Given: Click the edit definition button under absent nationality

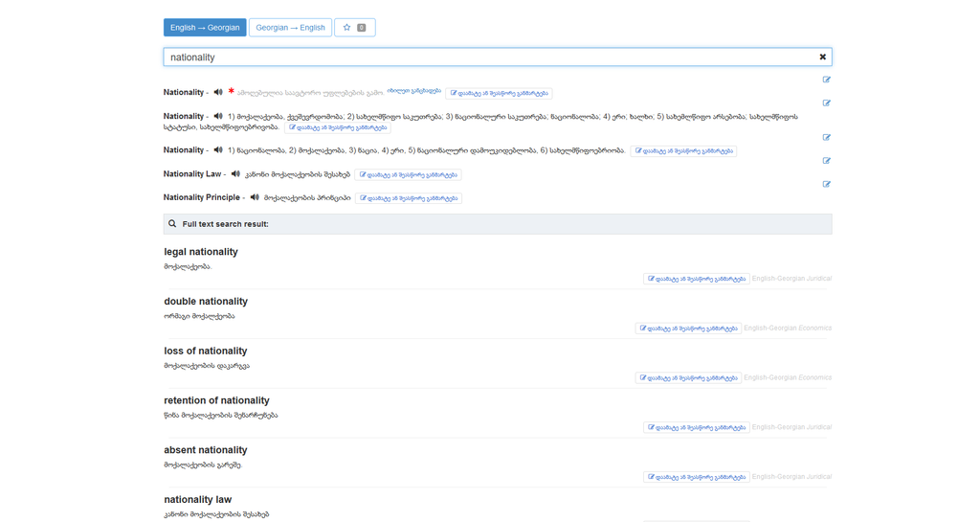Looking at the screenshot, I should (x=696, y=477).
